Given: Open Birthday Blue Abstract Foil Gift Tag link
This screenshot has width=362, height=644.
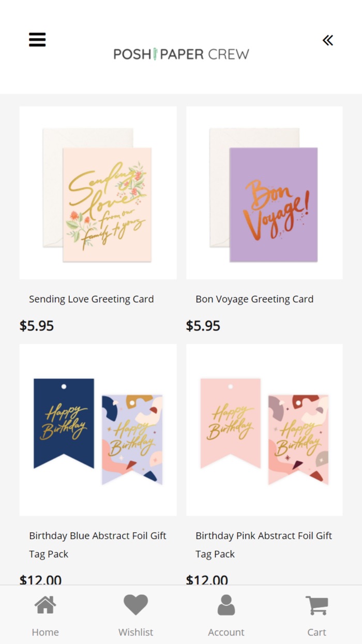Looking at the screenshot, I should [x=98, y=545].
